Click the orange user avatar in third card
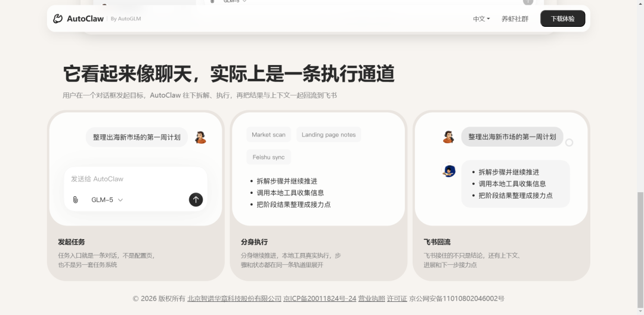Screen dimensions: 644x315 point(448,137)
